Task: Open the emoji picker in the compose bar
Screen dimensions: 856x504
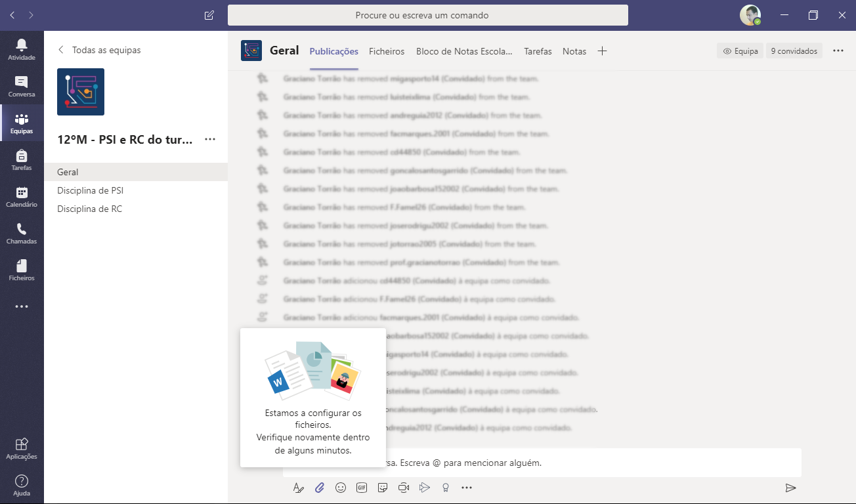Action: 341,488
